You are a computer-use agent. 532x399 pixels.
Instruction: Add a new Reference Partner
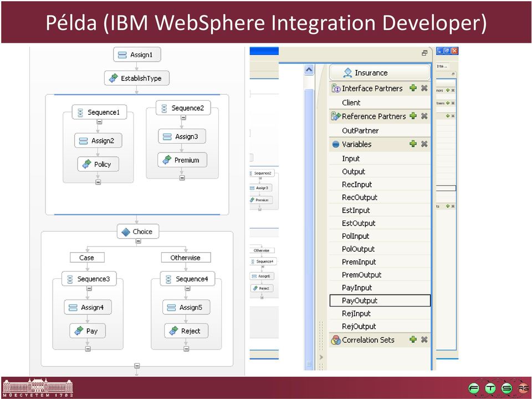coord(413,116)
